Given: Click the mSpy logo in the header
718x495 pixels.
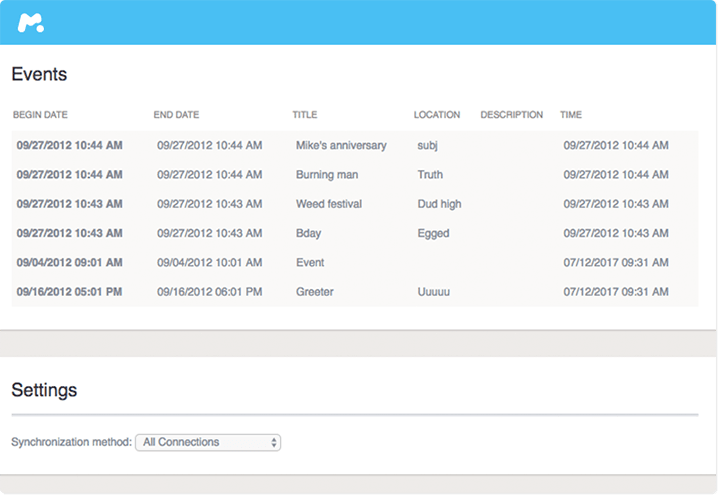Looking at the screenshot, I should 31,23.
